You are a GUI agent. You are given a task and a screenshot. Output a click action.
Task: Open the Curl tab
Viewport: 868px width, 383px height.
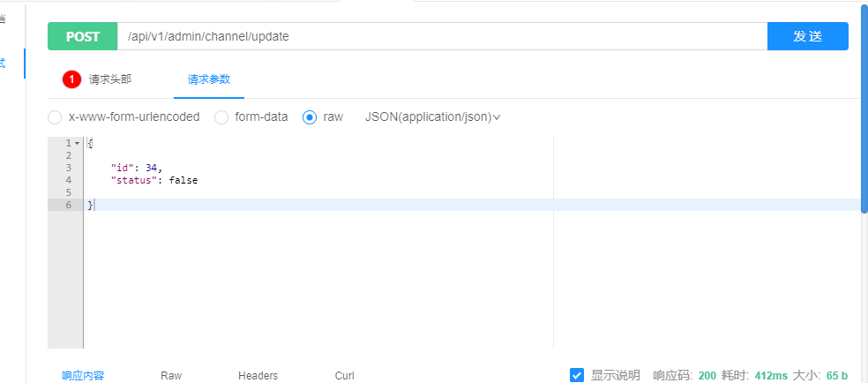pyautogui.click(x=345, y=375)
